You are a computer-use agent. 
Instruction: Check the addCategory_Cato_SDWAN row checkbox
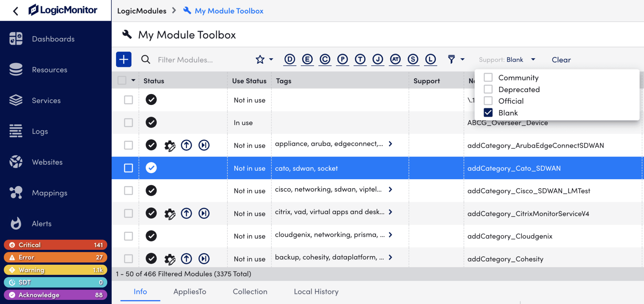[x=128, y=168]
